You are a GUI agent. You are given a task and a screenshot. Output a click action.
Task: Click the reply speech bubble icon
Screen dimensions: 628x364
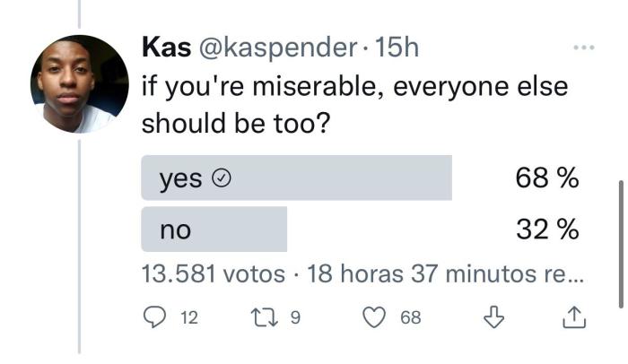(156, 316)
